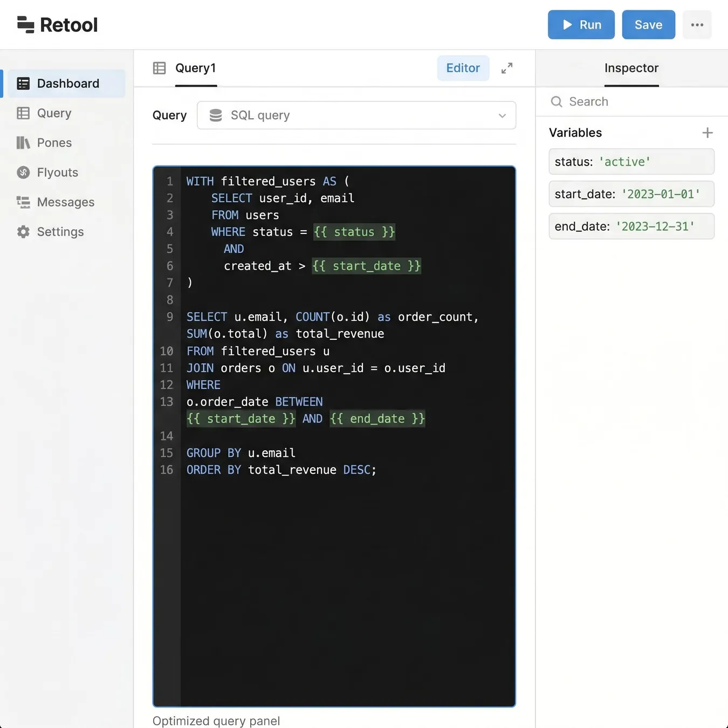Click the Optimized query panel caption
The width and height of the screenshot is (728, 728).
216,721
